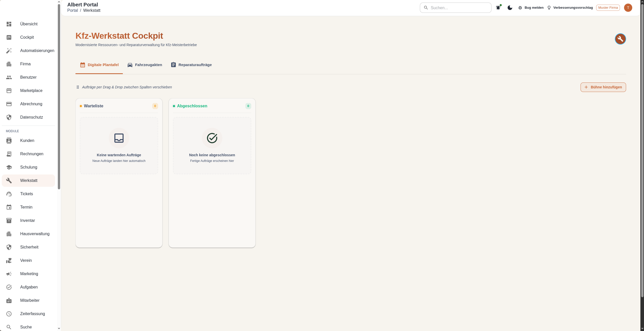This screenshot has width=644, height=331.
Task: Focus the Suchen search field
Action: [455, 8]
